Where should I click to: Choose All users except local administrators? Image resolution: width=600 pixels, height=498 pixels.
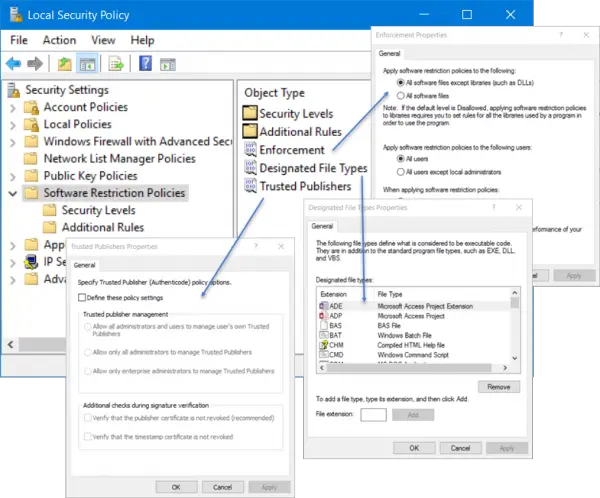pos(400,172)
